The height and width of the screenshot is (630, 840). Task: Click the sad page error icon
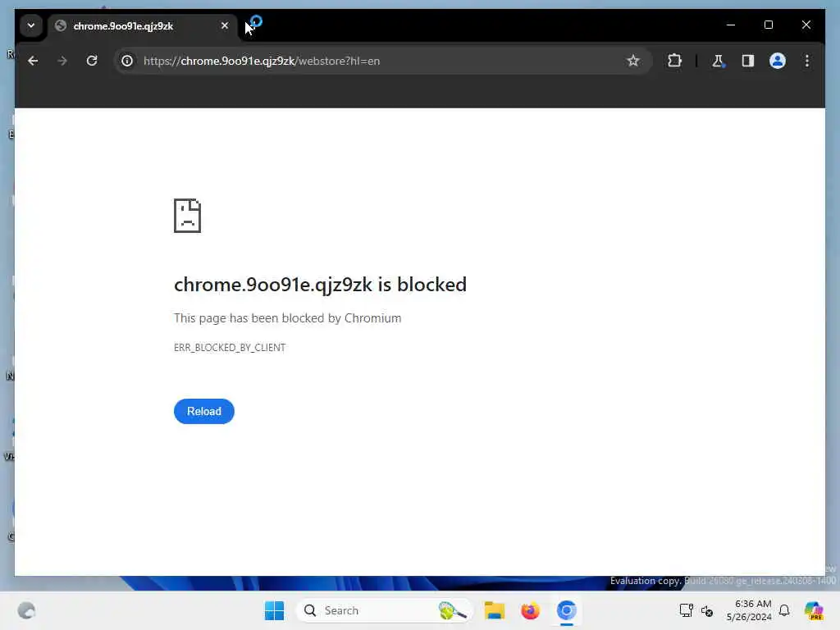click(188, 216)
